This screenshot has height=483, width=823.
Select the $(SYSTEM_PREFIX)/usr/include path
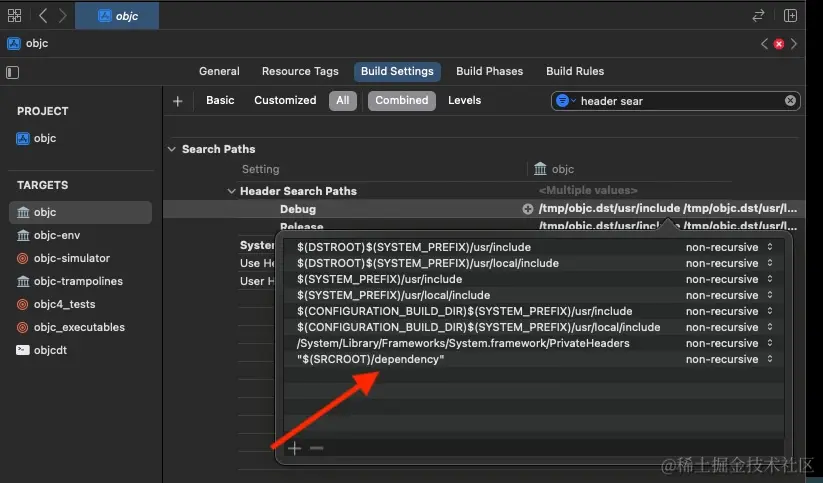[379, 279]
